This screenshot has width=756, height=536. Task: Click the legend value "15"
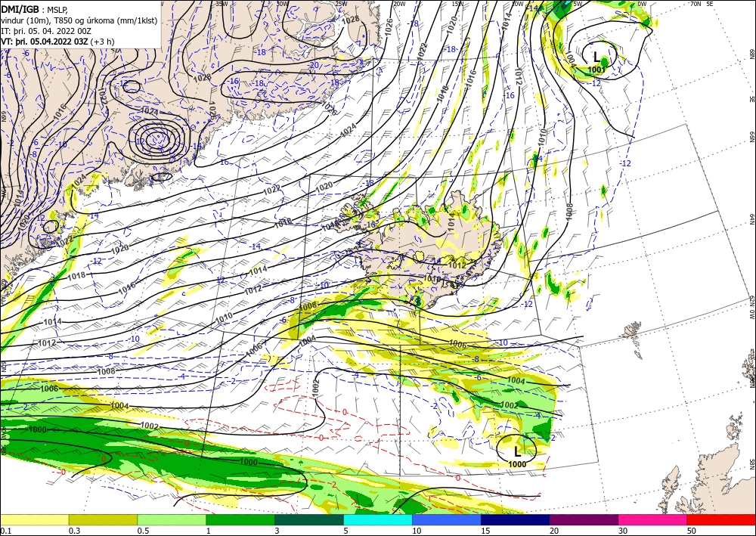(485, 531)
